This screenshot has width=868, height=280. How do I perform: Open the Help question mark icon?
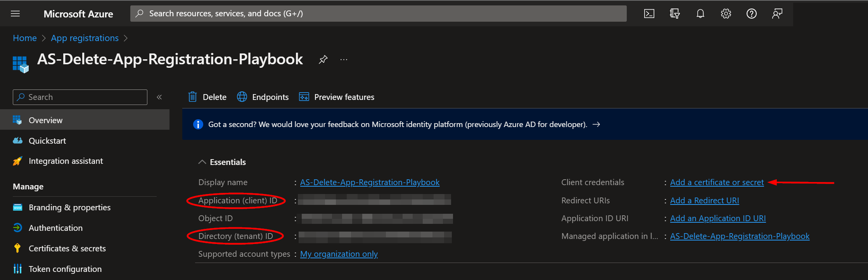(x=751, y=14)
